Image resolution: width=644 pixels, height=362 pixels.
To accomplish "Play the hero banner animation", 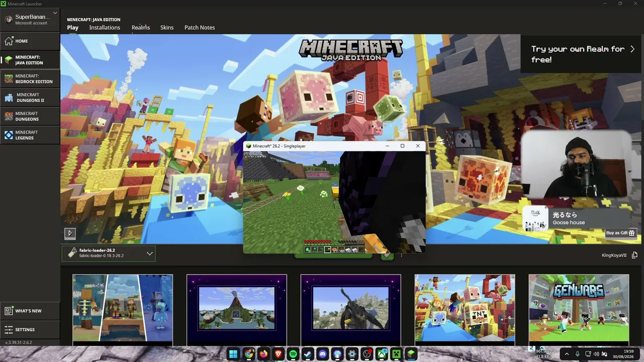I will click(x=70, y=233).
